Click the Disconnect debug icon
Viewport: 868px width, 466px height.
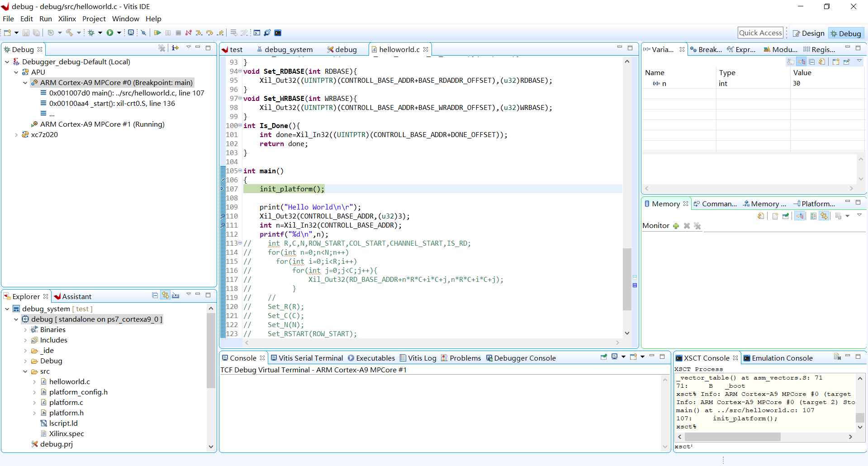point(189,33)
